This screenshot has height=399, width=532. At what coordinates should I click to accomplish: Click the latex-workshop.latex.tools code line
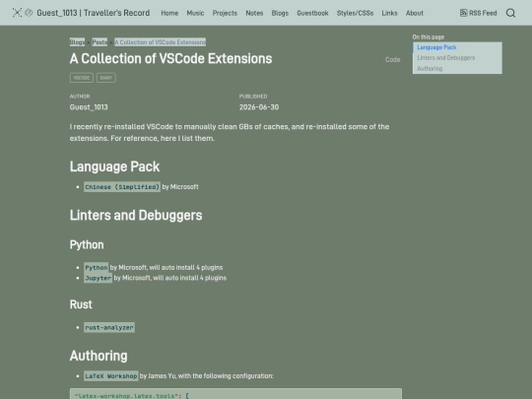[132, 396]
